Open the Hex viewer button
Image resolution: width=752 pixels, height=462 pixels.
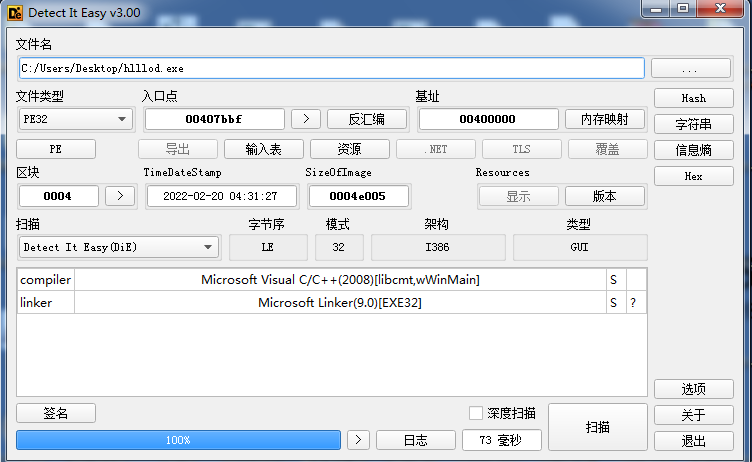coord(693,176)
